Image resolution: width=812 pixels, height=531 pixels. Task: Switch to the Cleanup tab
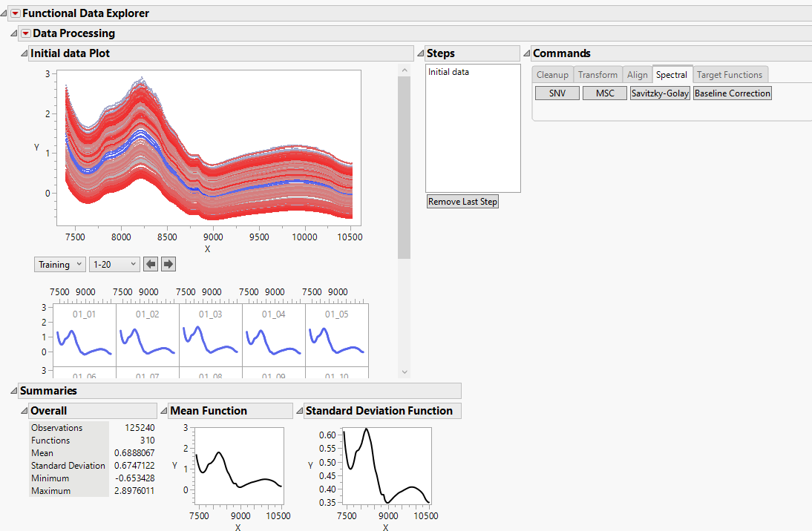tap(552, 74)
